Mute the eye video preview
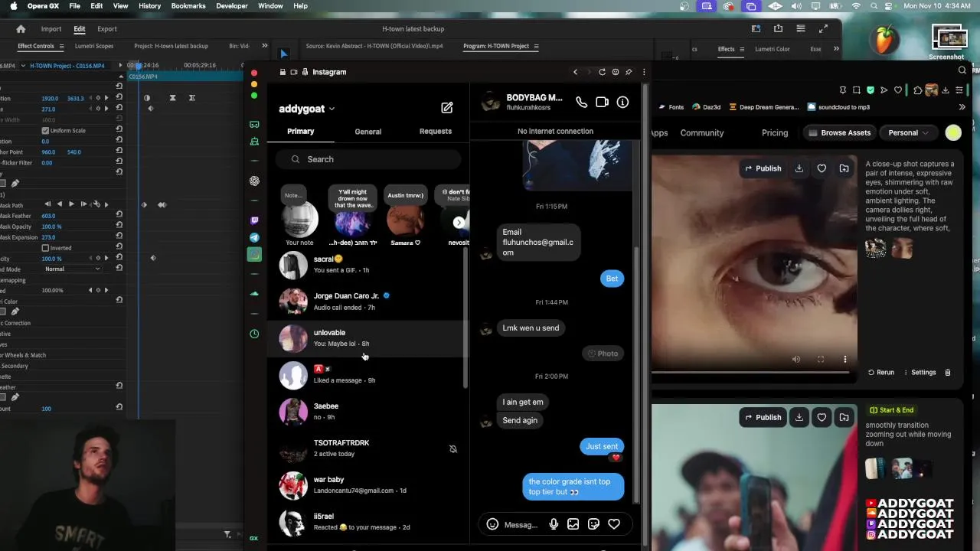980x551 pixels. point(796,360)
